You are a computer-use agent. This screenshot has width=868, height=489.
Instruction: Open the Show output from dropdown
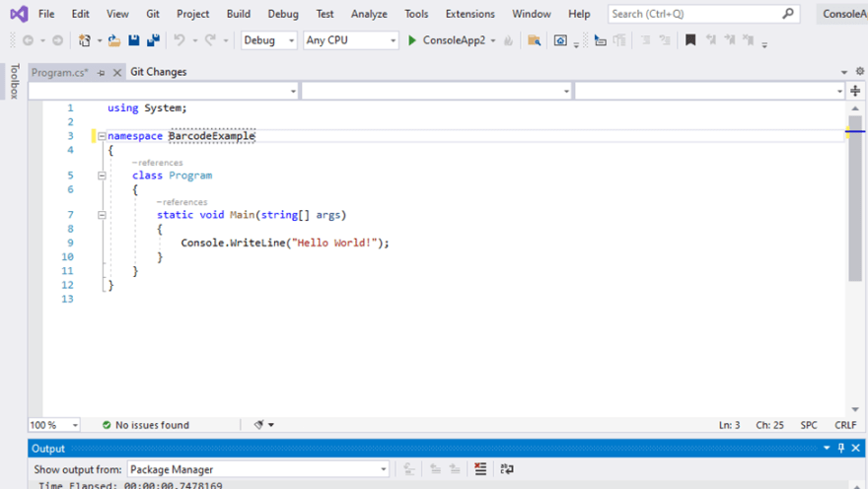[x=258, y=469]
